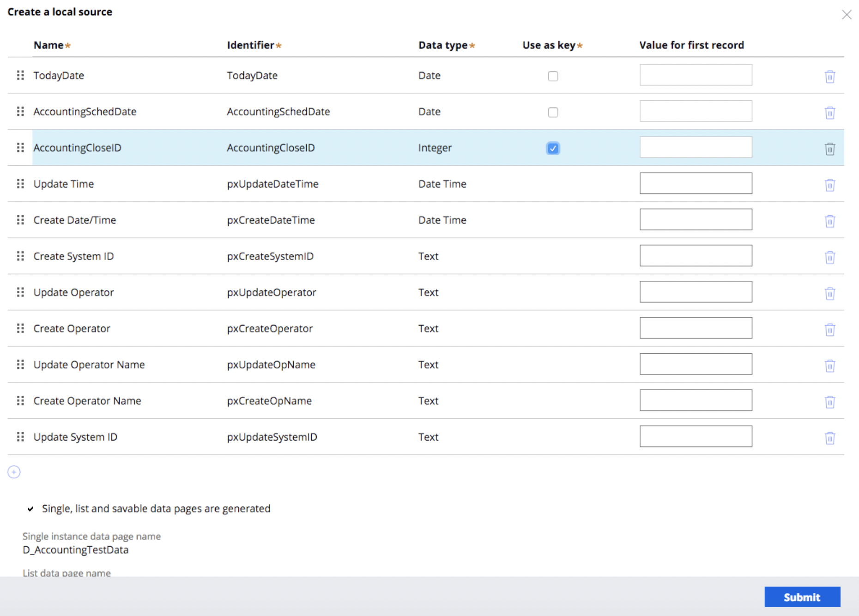Click the TodayDate name cell
The height and width of the screenshot is (616, 859).
(59, 75)
